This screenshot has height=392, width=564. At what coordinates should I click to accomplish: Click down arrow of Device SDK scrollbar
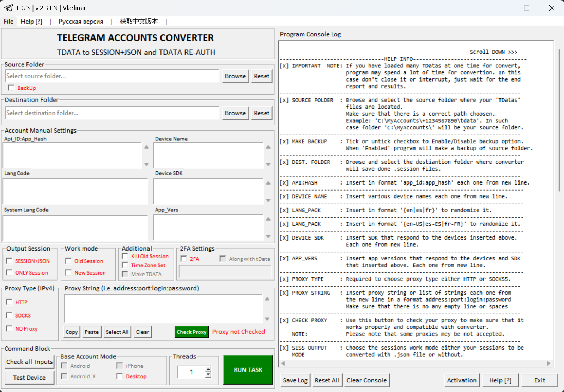point(268,200)
